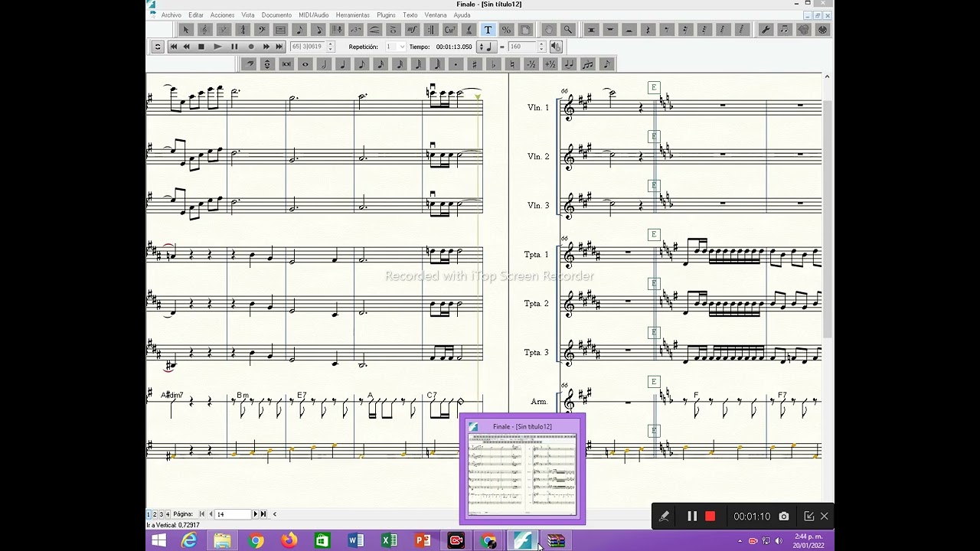Select the Lyrics tool
Image resolution: width=980 pixels, height=551 pixels.
tap(469, 30)
